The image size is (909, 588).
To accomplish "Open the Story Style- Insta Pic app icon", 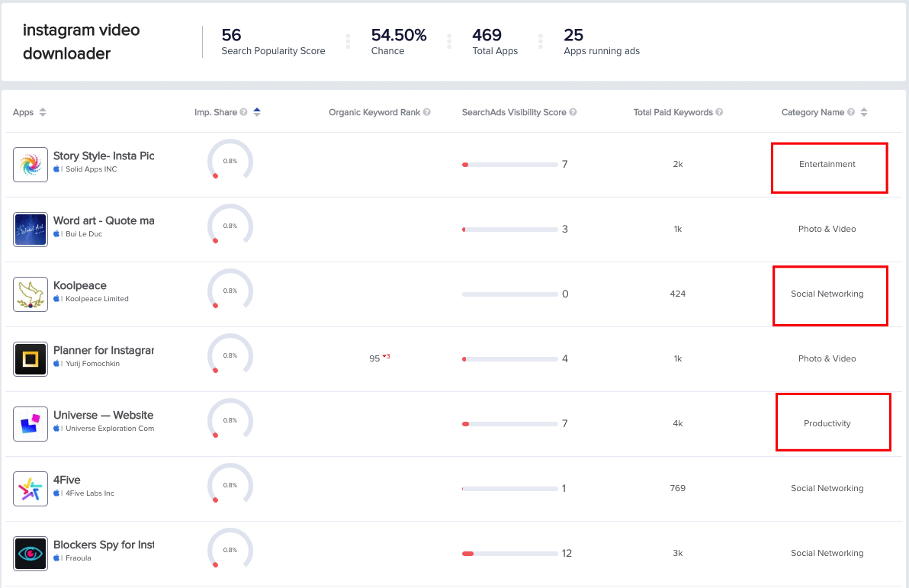I will 31,165.
